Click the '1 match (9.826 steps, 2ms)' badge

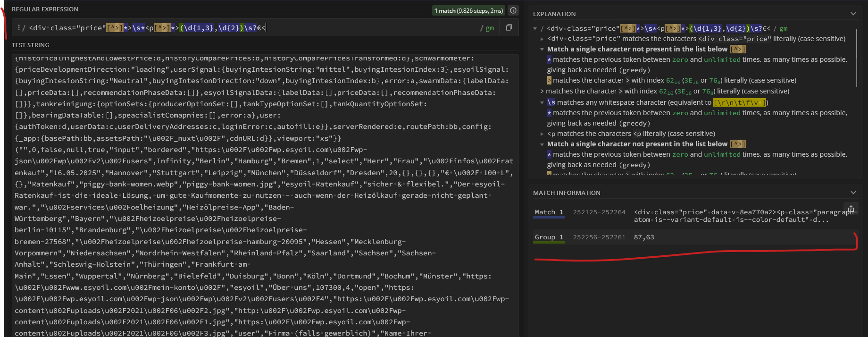tap(468, 10)
